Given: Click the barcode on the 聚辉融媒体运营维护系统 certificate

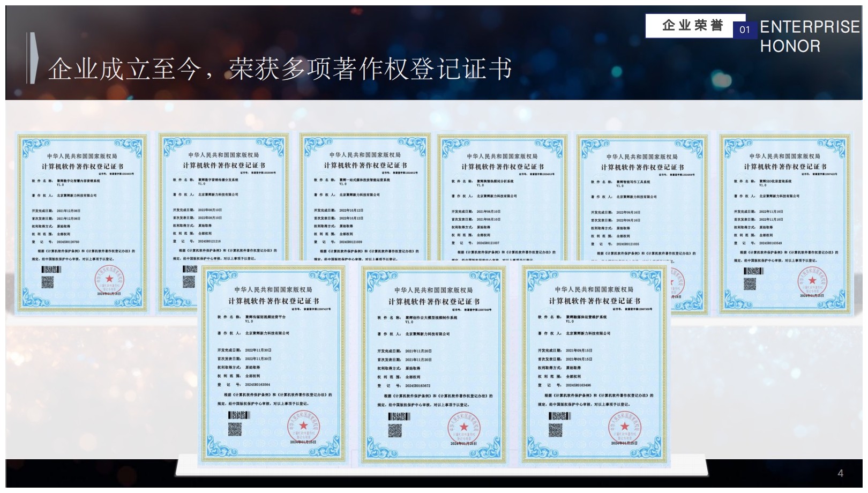Looking at the screenshot, I should [559, 416].
